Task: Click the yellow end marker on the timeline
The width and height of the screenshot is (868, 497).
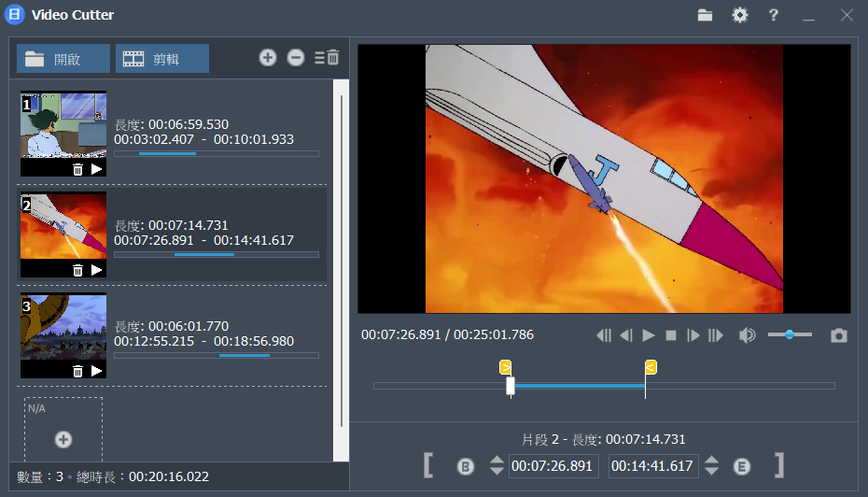Action: click(651, 367)
